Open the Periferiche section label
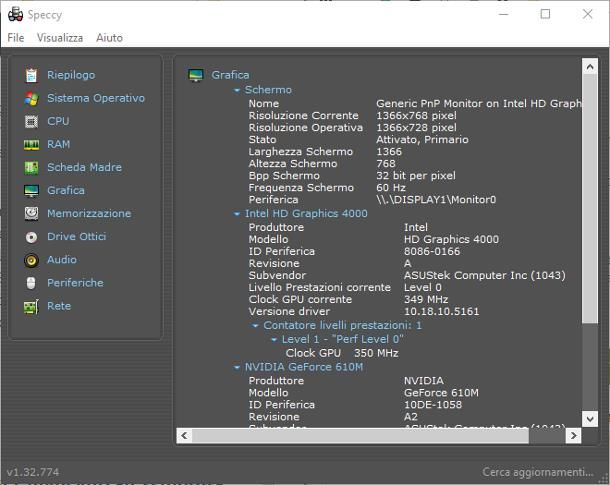 [x=75, y=283]
